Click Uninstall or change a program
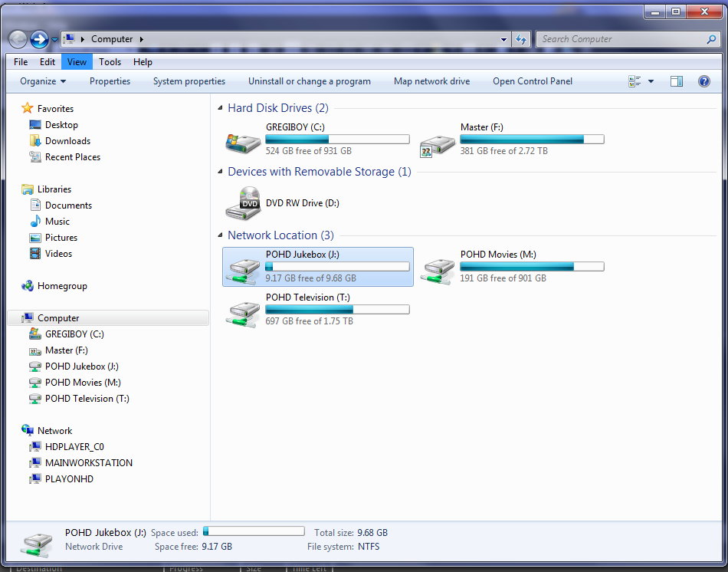 click(x=310, y=81)
